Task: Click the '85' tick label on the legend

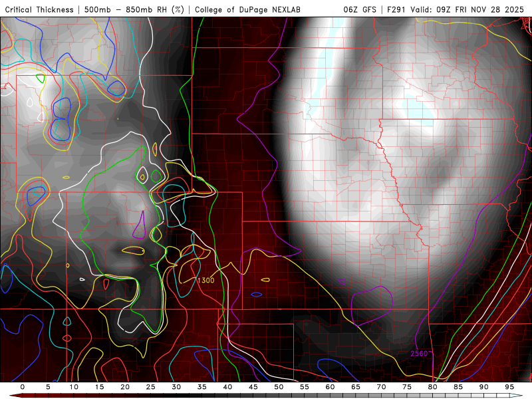Action: pos(458,387)
